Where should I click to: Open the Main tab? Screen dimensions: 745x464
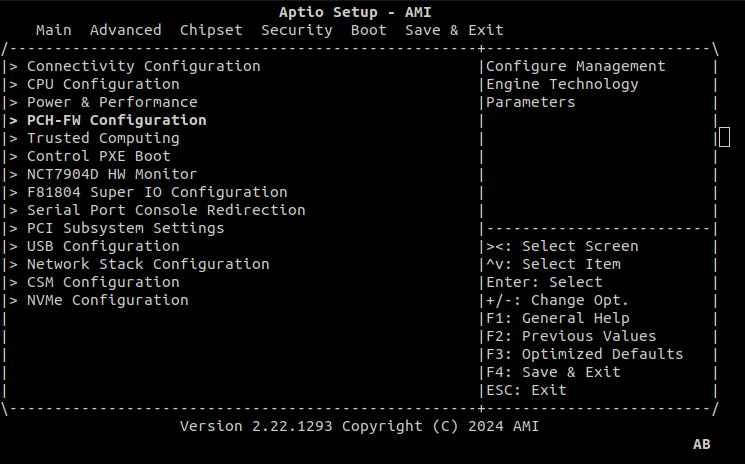coord(53,30)
